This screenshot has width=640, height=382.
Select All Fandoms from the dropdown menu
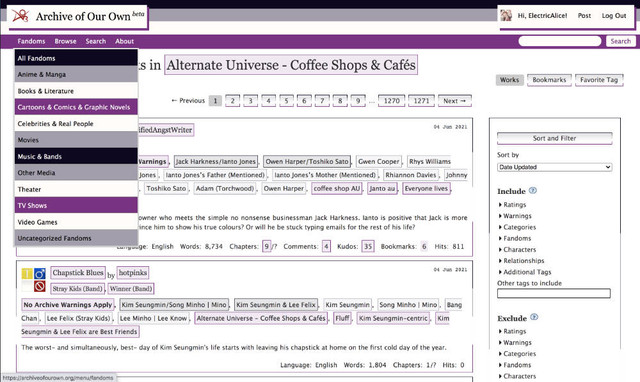click(x=76, y=58)
